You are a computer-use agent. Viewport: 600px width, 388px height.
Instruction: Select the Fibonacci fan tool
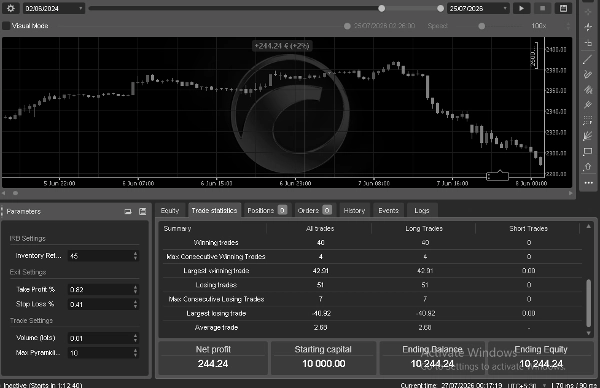pos(588,136)
